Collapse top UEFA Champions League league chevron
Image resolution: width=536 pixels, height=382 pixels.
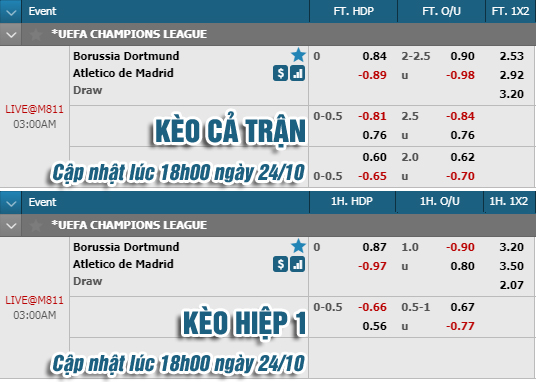point(11,35)
